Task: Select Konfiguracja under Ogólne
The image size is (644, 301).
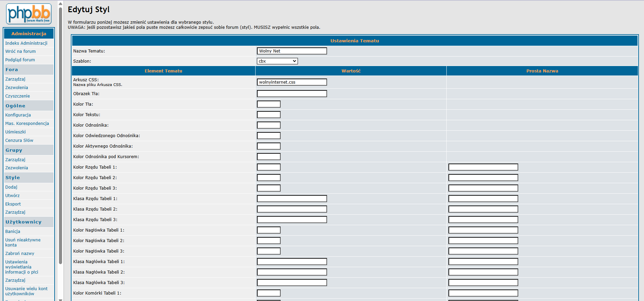Action: click(18, 115)
